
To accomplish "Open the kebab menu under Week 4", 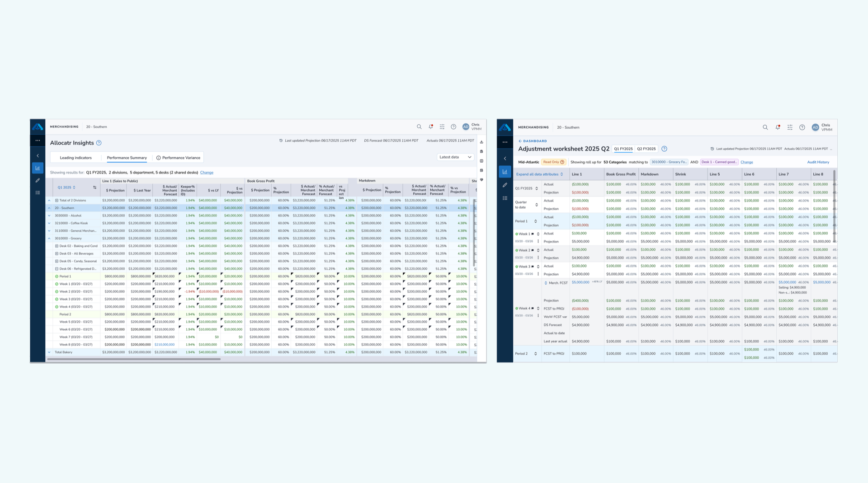I will point(538,315).
